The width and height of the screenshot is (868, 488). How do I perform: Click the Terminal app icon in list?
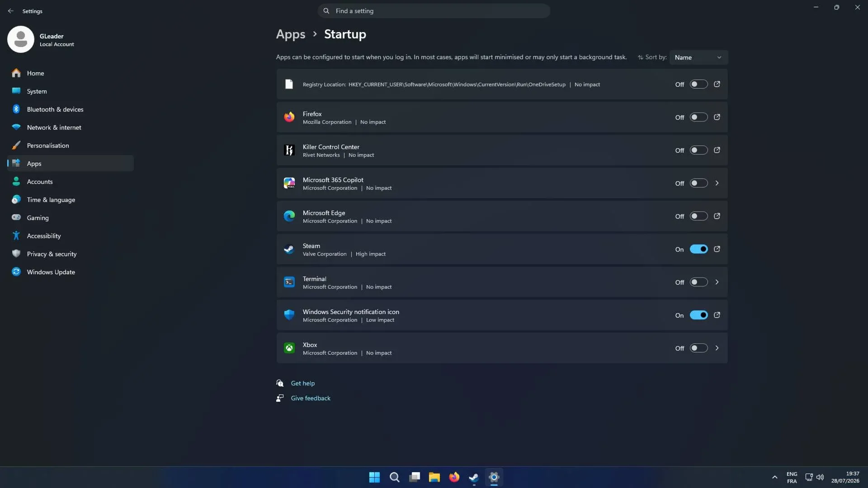coord(289,282)
